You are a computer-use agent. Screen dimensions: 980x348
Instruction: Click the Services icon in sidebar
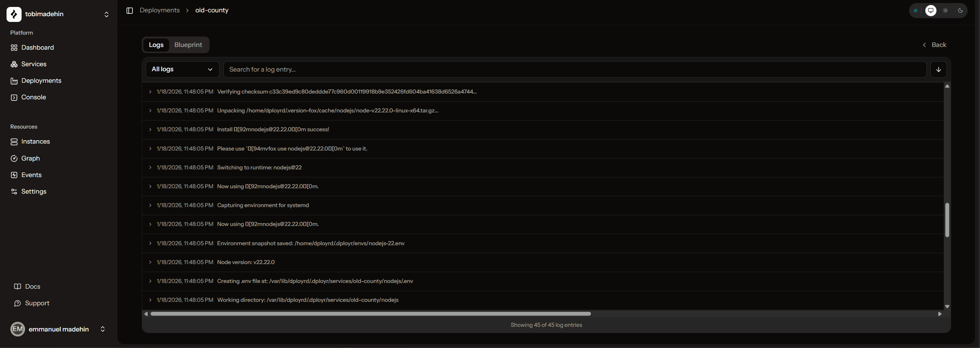pyautogui.click(x=14, y=64)
